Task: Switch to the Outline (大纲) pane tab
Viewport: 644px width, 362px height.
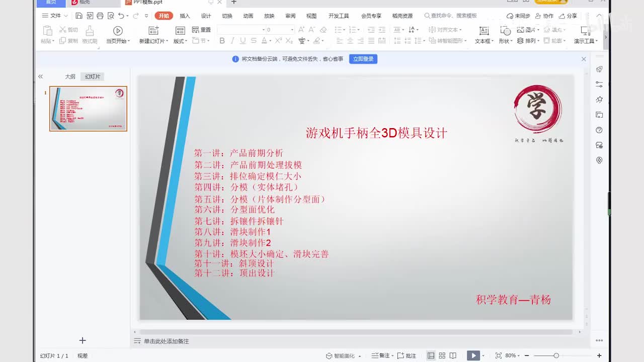Action: point(70,76)
